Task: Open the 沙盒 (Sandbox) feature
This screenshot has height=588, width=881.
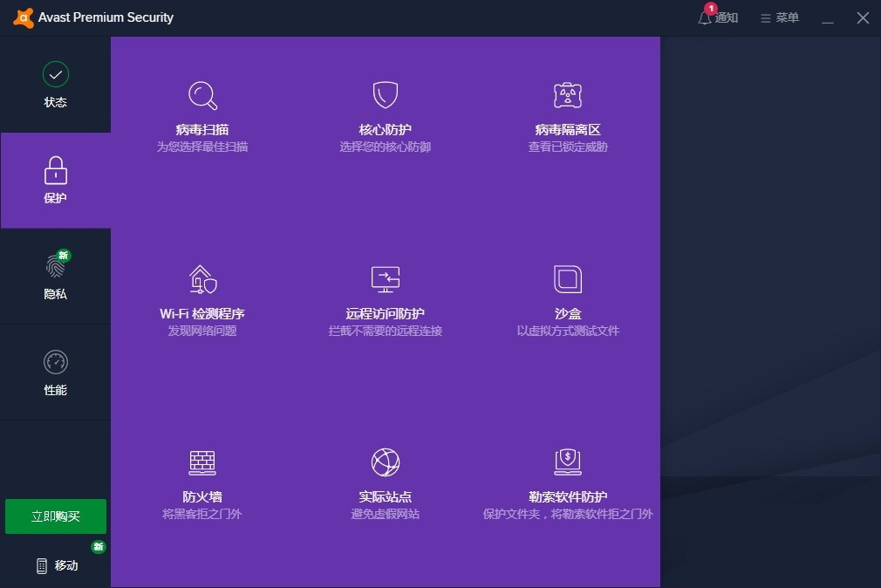Action: 568,297
